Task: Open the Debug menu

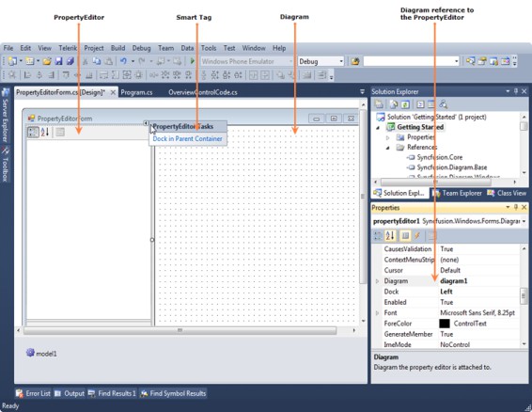Action: (x=141, y=48)
